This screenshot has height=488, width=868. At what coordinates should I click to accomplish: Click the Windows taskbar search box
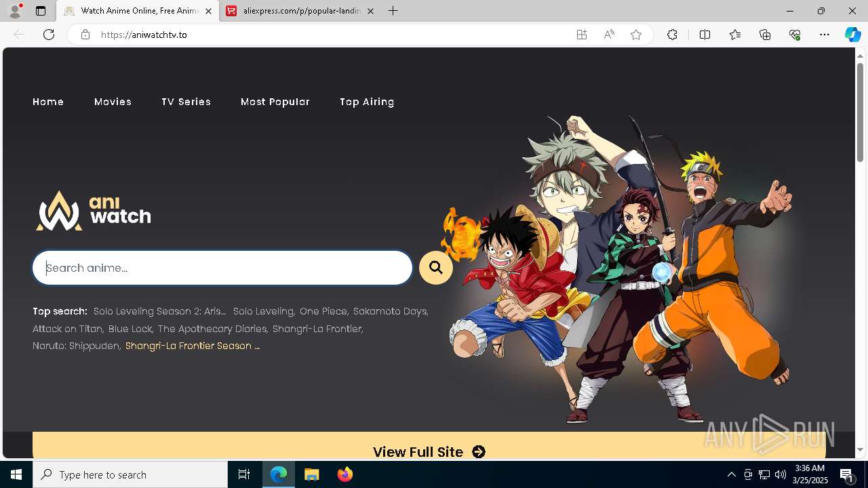pos(130,474)
